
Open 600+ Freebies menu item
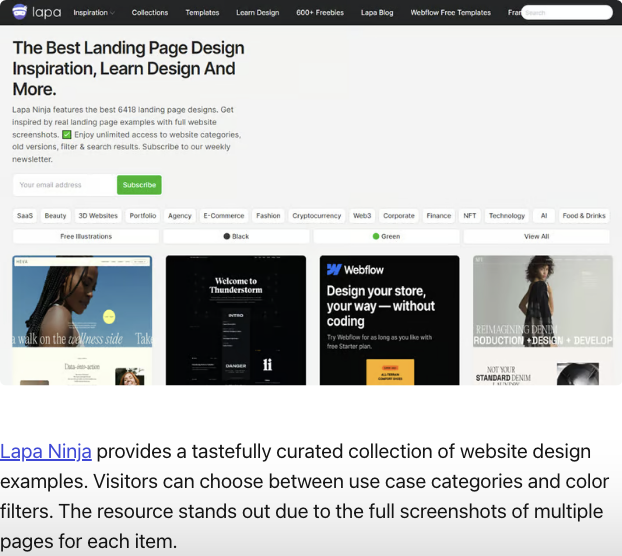(x=320, y=13)
